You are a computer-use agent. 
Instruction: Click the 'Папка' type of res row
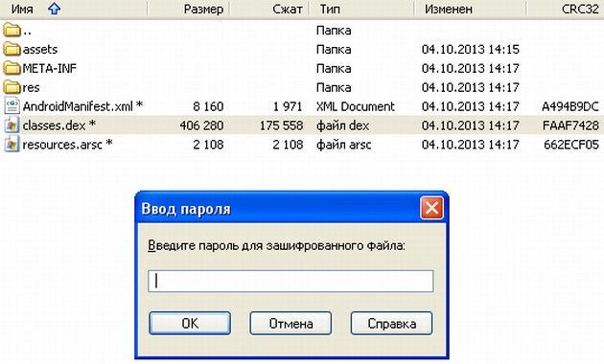334,87
